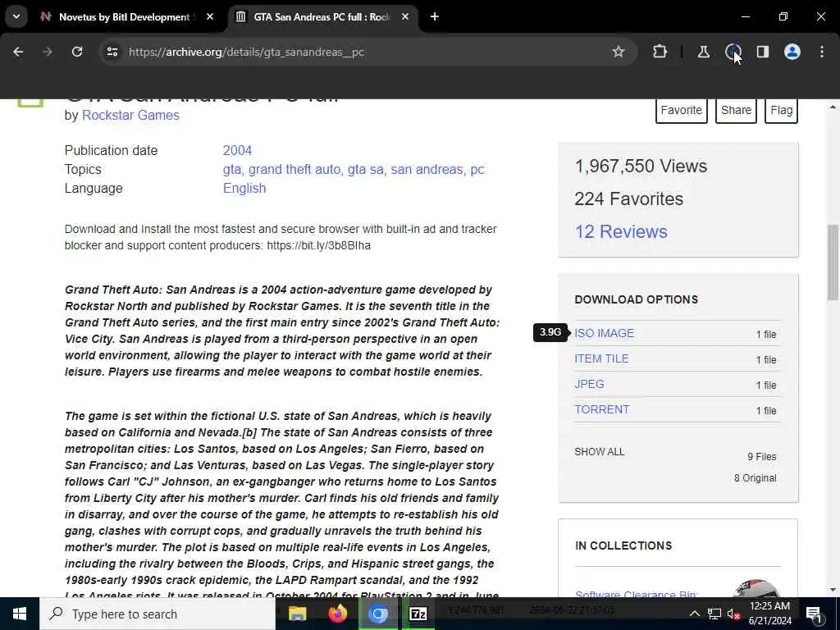Close the GTA San Andreas tab
The image size is (840, 630).
pyautogui.click(x=405, y=17)
